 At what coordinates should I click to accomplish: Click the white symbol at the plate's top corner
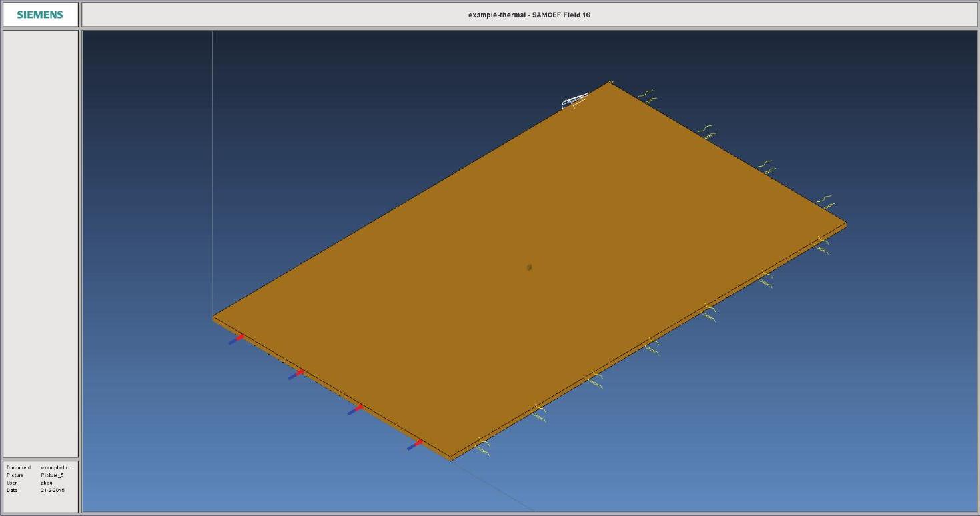click(576, 101)
